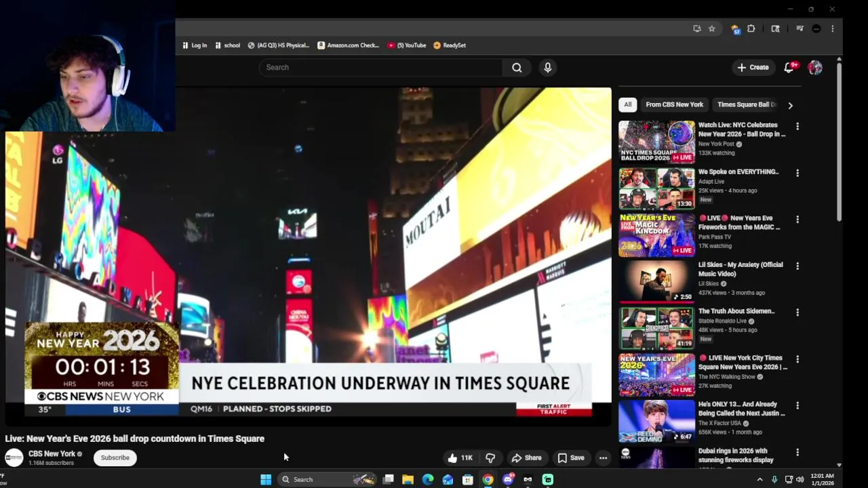Open the school bookmark

tap(228, 45)
